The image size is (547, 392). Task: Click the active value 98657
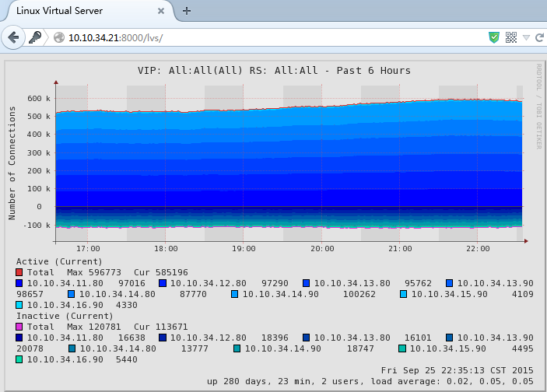[30, 294]
